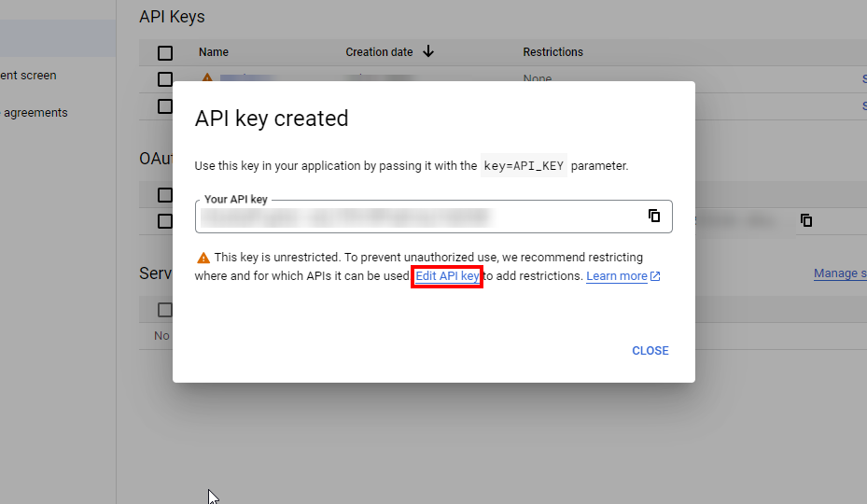The image size is (867, 504).
Task: Select the OAuth client row checkbox
Action: [x=165, y=221]
